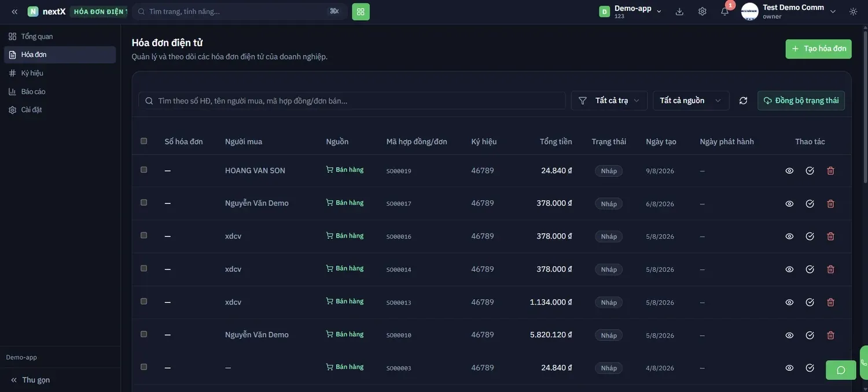Select invoice SO00014 checkbox
Viewport: 868px width, 392px height.
point(144,268)
